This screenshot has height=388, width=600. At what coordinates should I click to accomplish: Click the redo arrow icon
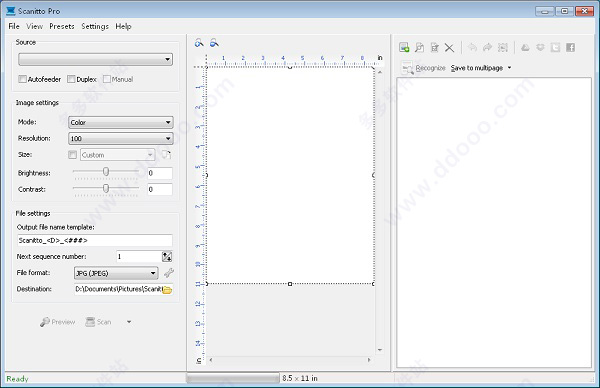[487, 47]
